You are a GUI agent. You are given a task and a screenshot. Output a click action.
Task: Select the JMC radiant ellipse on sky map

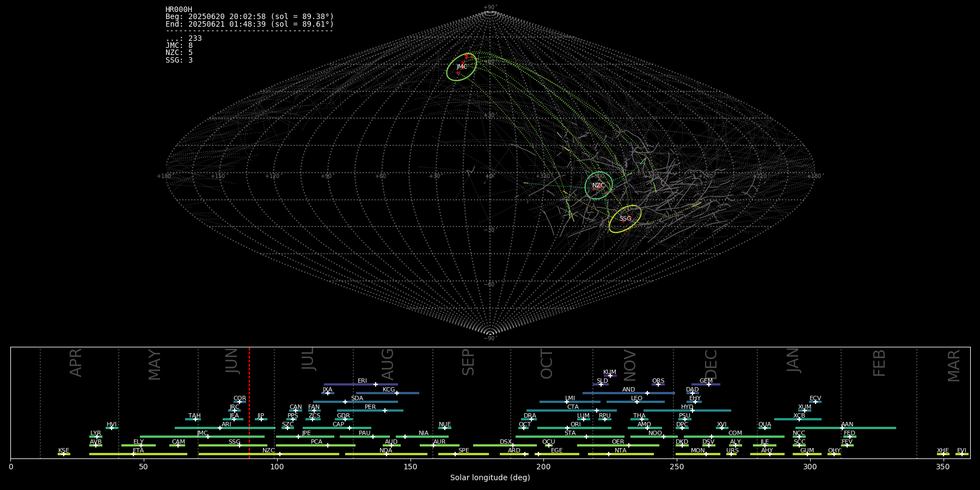point(462,67)
